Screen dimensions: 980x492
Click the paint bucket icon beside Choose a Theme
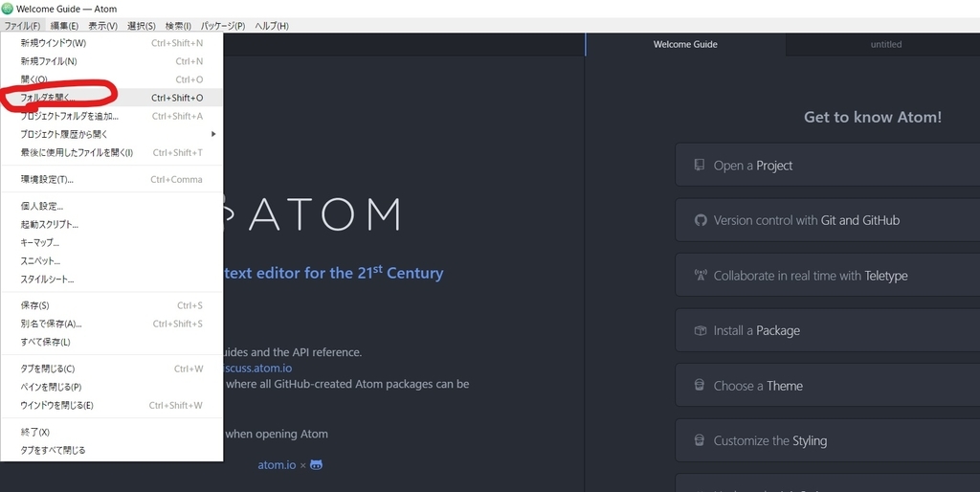coord(700,385)
